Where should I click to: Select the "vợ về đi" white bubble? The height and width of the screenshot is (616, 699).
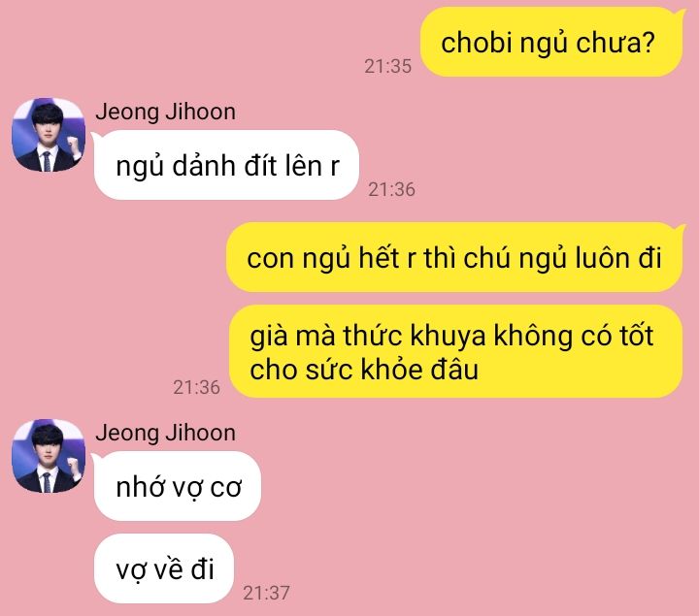[x=164, y=568]
